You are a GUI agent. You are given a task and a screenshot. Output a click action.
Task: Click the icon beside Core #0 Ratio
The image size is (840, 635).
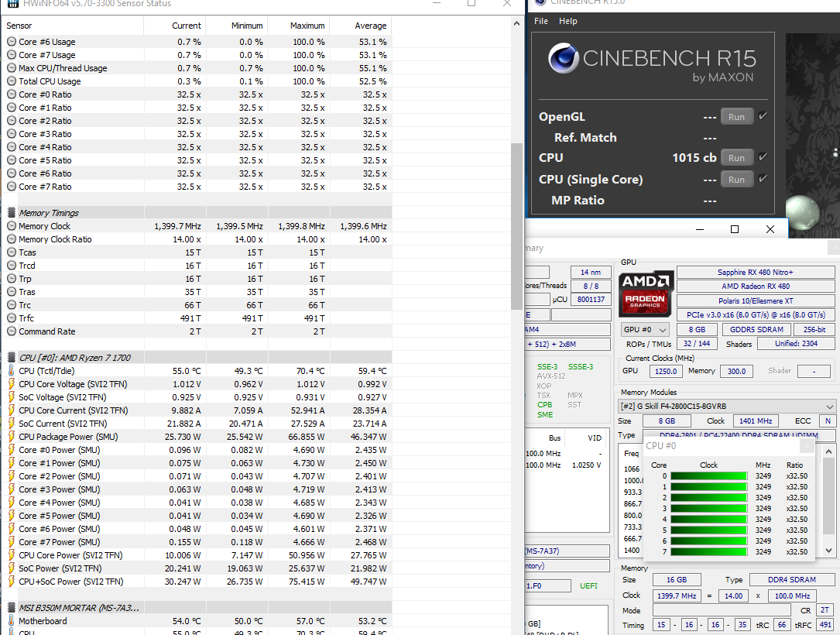(11, 94)
